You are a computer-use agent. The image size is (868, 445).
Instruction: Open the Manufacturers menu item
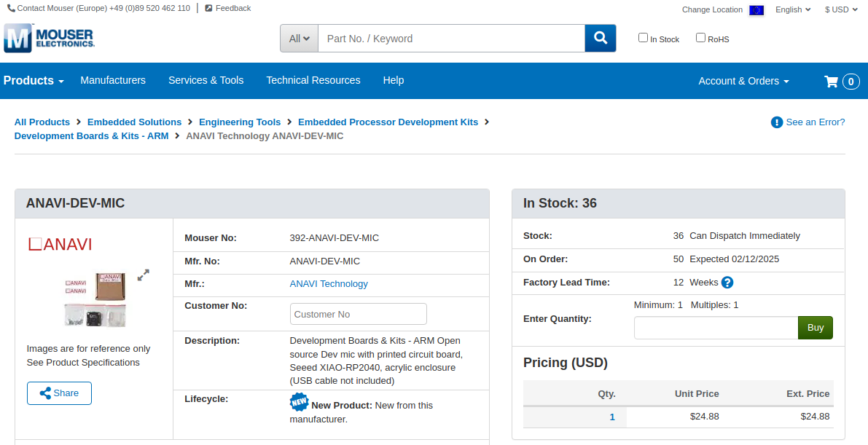113,80
